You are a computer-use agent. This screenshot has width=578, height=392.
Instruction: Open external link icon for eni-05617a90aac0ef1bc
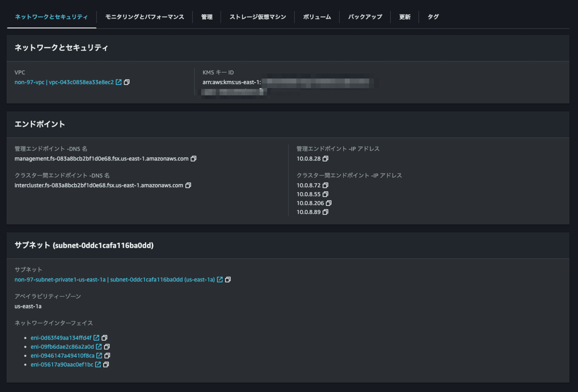(x=98, y=365)
